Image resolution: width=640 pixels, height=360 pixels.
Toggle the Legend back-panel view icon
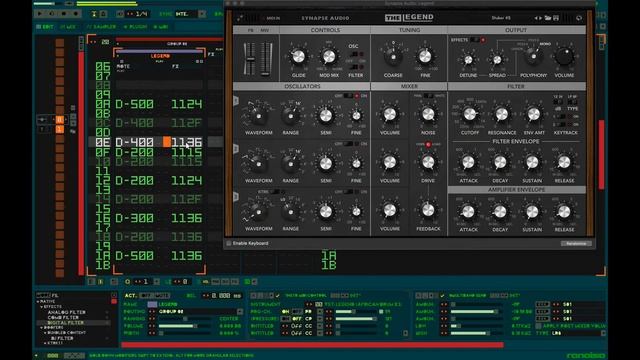(240, 18)
